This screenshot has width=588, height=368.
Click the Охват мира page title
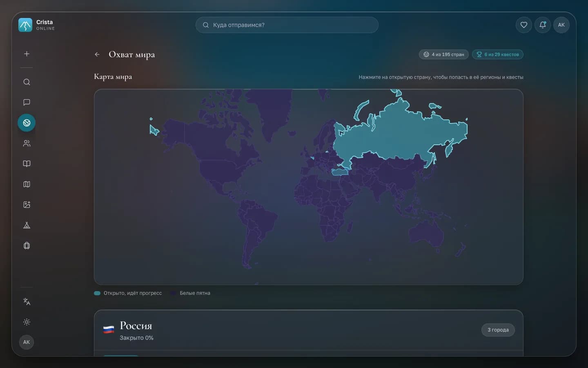pyautogui.click(x=132, y=55)
